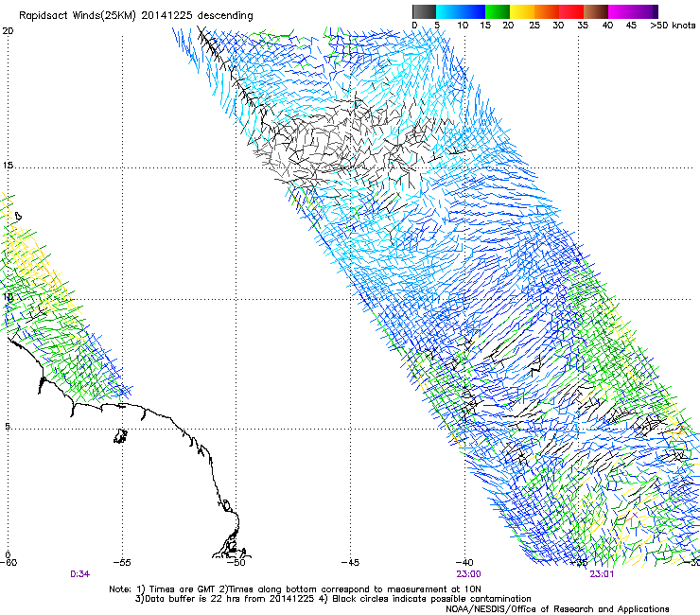Click the yellow 20-25 knots color segment
The height and width of the screenshot is (615, 700).
point(522,11)
